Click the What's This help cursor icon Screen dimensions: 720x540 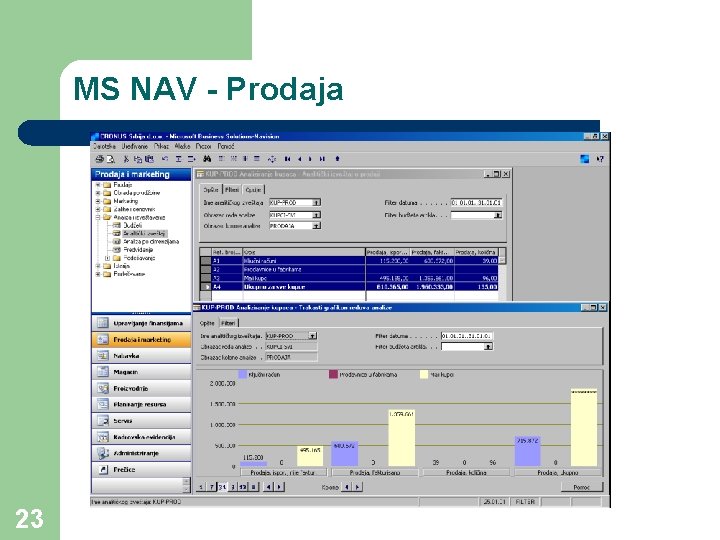600,159
